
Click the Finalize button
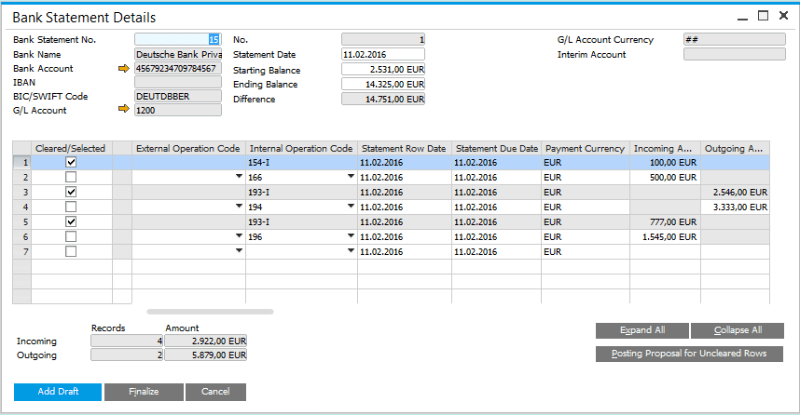click(x=144, y=392)
